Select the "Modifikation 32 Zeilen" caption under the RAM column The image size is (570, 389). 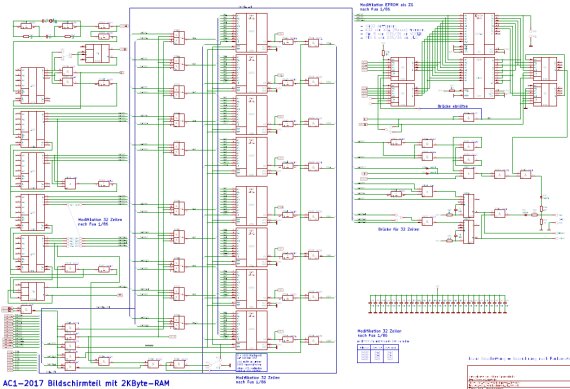pos(258,380)
